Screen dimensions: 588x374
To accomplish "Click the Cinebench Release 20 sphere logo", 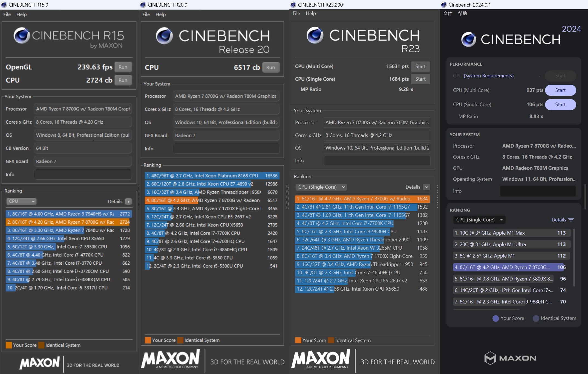I will tap(164, 36).
